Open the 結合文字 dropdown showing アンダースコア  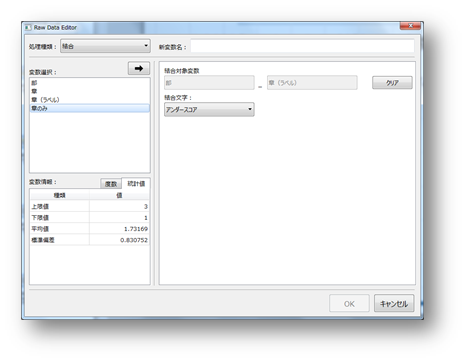coord(209,109)
